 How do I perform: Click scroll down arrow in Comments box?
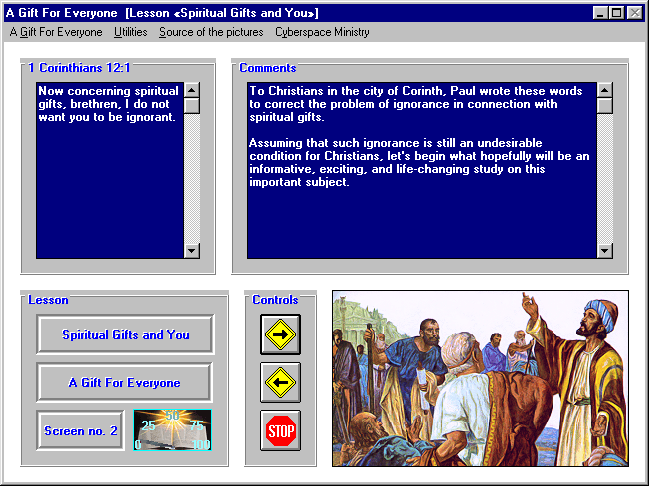coord(605,250)
